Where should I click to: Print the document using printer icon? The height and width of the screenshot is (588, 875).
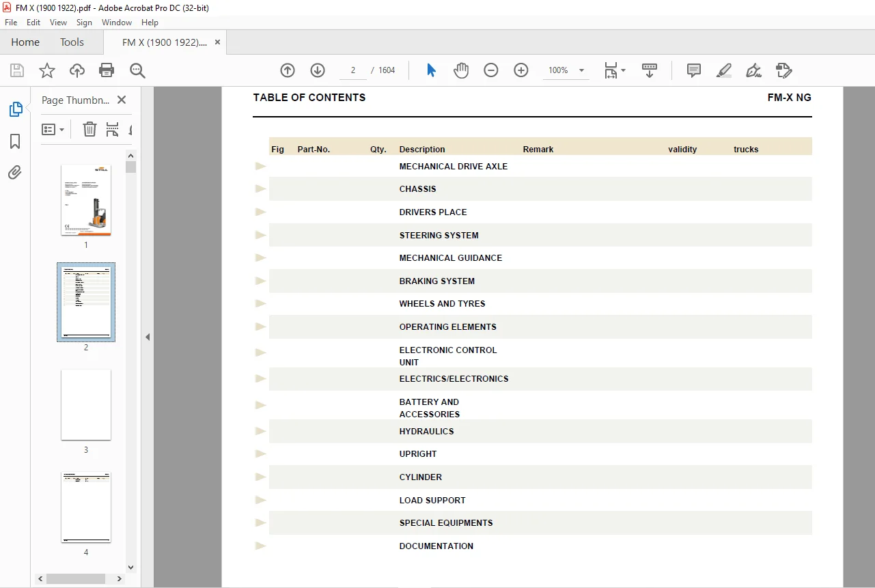tap(107, 70)
